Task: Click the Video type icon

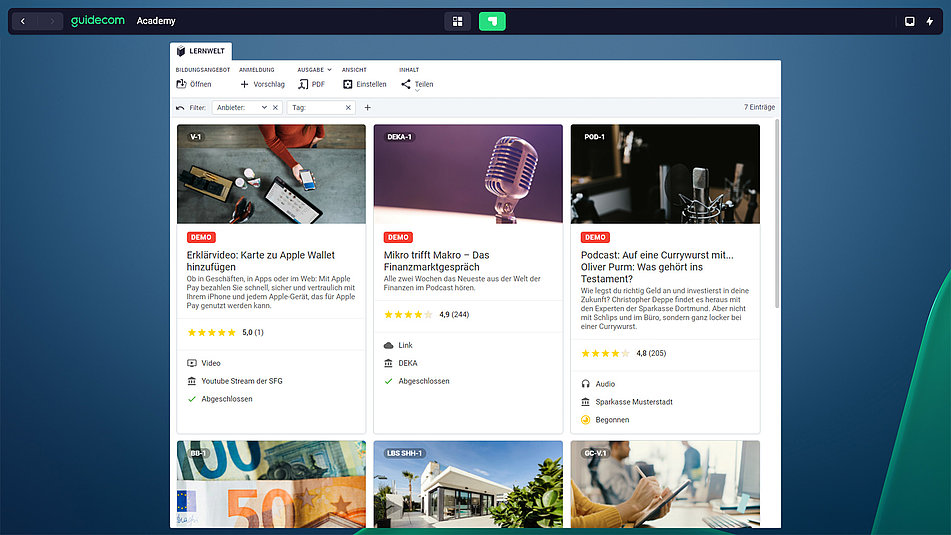Action: pyautogui.click(x=192, y=363)
